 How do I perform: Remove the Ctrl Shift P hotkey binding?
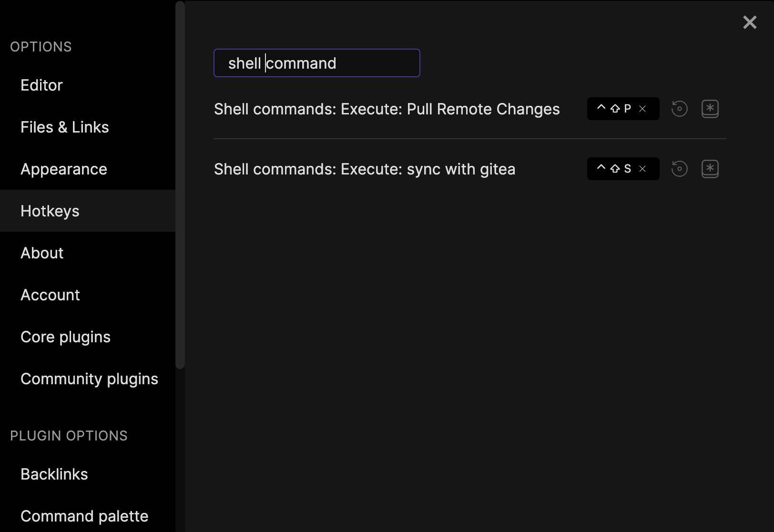(x=642, y=109)
